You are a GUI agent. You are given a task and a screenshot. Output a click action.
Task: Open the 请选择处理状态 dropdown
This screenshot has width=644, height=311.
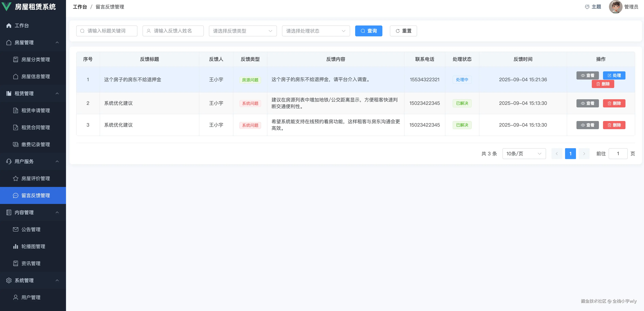[x=316, y=31]
